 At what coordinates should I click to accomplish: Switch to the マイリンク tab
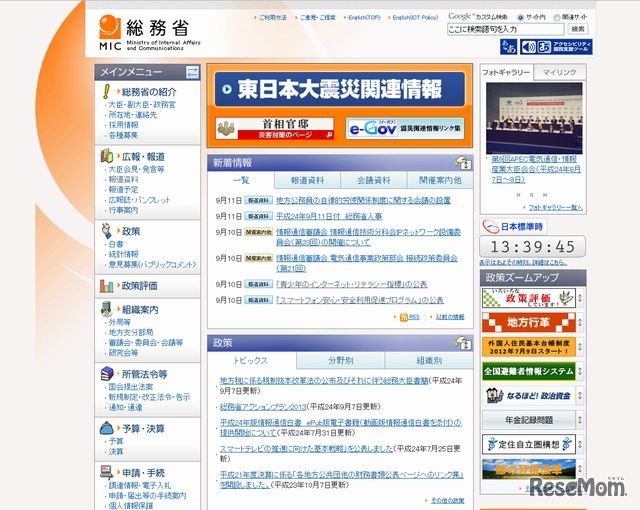[560, 72]
